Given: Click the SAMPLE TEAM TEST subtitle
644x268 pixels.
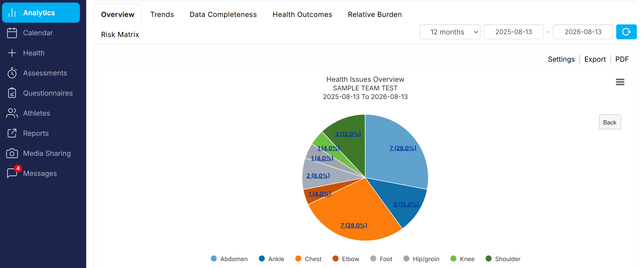Looking at the screenshot, I should [365, 88].
